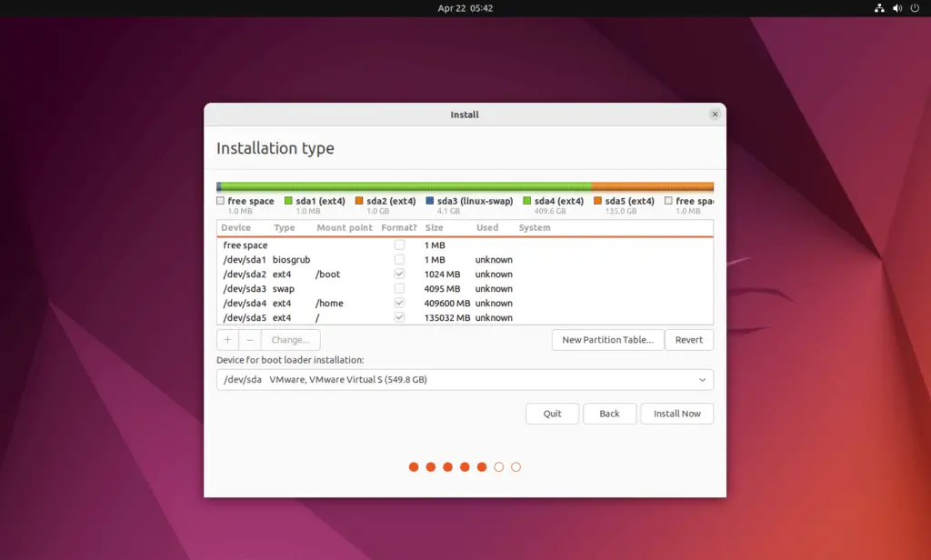
Task: Add a new partition with the plus icon
Action: (227, 339)
